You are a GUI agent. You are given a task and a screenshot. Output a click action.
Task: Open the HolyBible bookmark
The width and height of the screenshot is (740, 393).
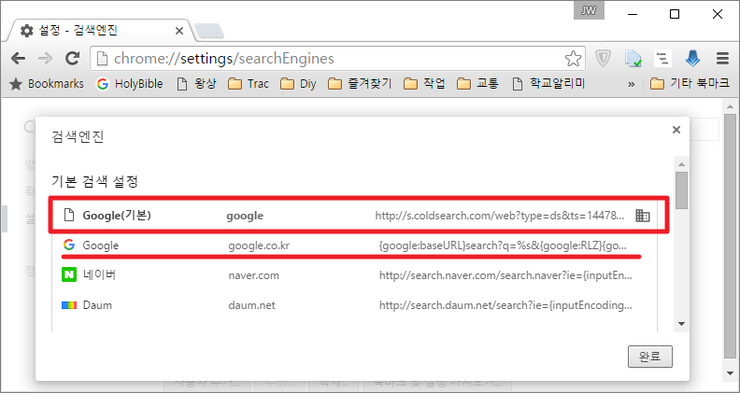coord(130,84)
